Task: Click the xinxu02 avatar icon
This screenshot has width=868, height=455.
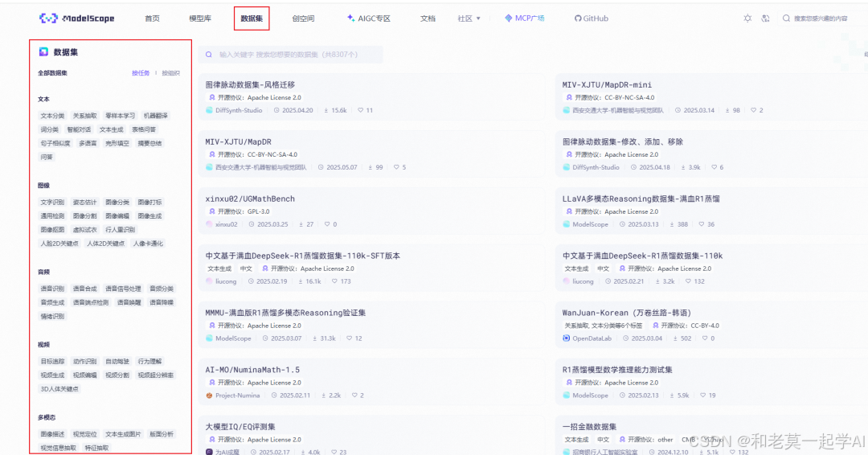Action: (209, 224)
